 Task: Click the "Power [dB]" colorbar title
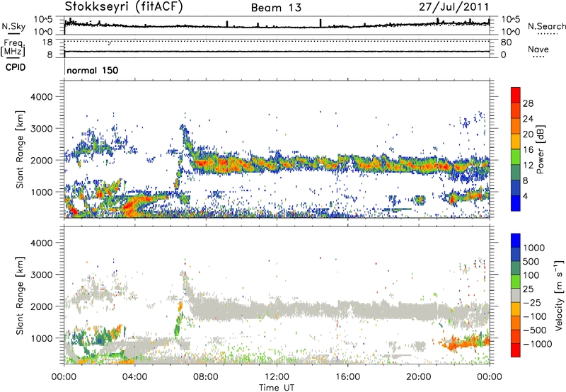[x=540, y=149]
